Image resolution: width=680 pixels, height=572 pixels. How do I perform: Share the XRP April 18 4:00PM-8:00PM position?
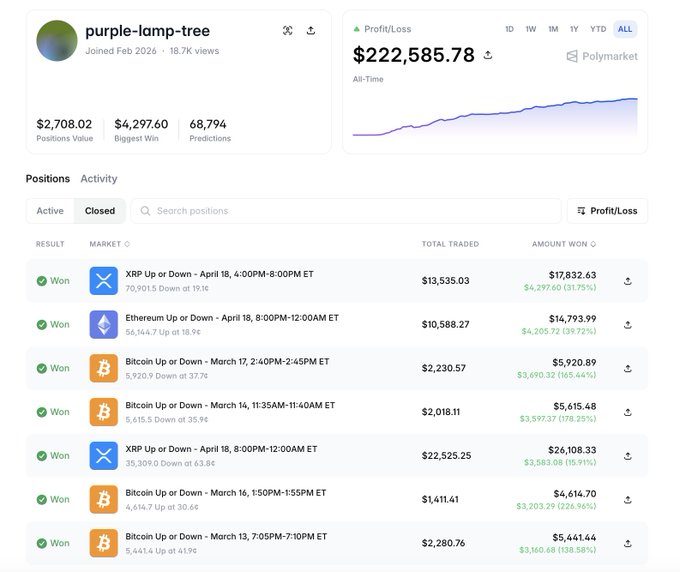point(628,281)
